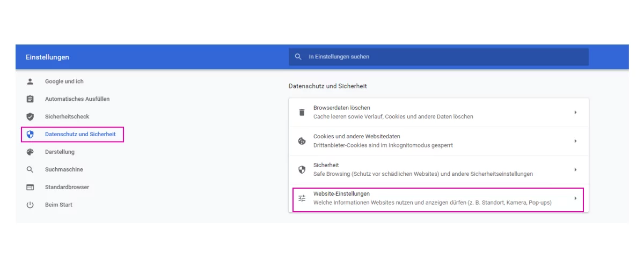The image size is (644, 268).
Task: Click the person icon beside Google und ich
Action: 30,81
